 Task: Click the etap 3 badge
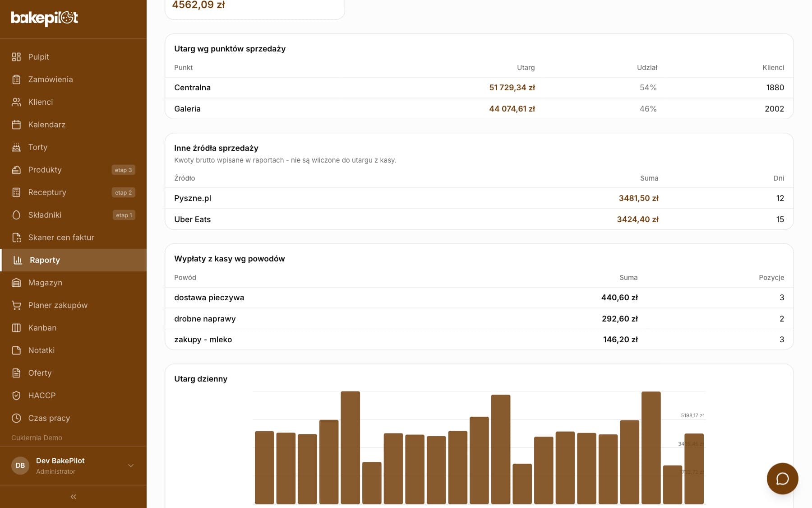click(x=123, y=170)
